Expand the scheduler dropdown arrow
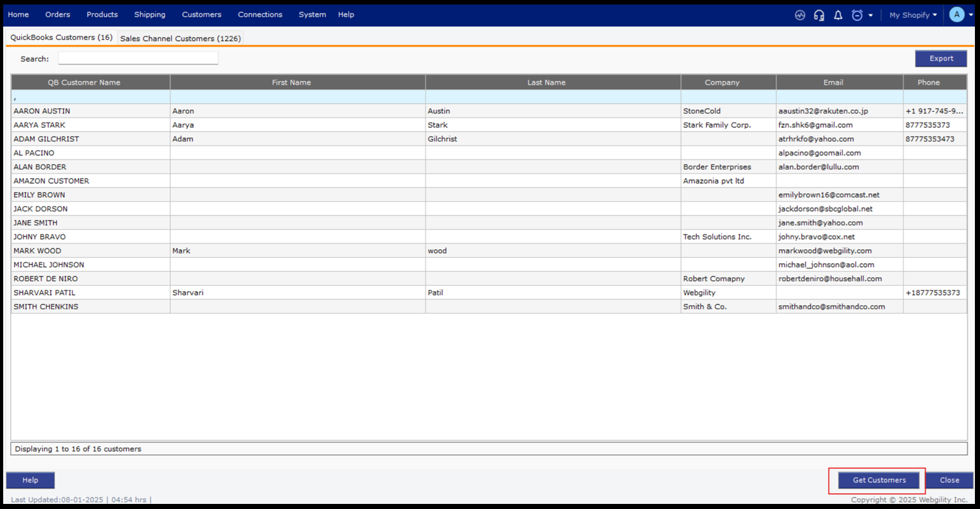Screen dimensions: 980x509 [871, 15]
